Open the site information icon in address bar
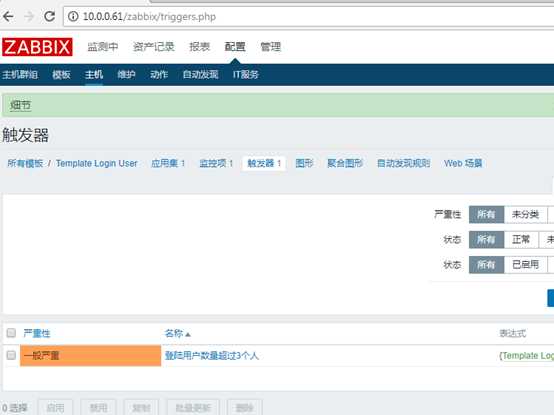 click(x=73, y=16)
